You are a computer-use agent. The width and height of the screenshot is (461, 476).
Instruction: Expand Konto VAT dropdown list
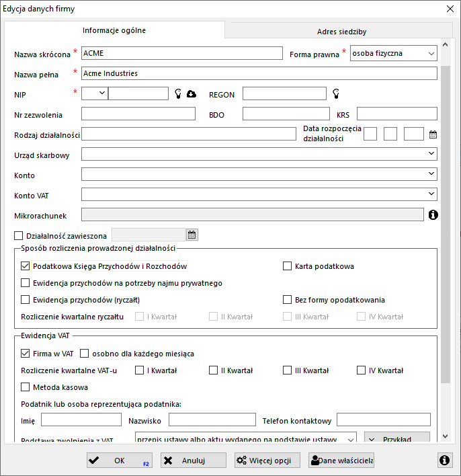pos(431,194)
